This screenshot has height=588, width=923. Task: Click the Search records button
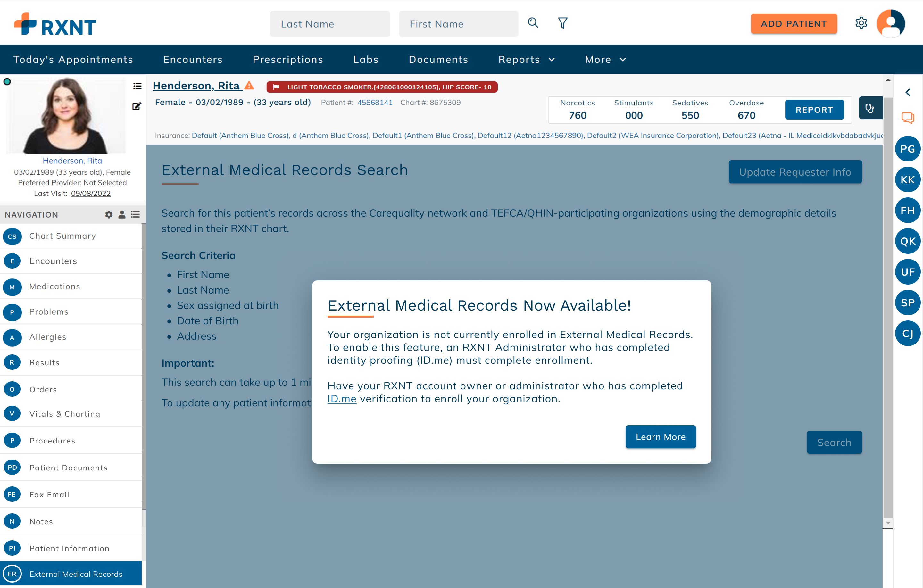click(x=834, y=442)
